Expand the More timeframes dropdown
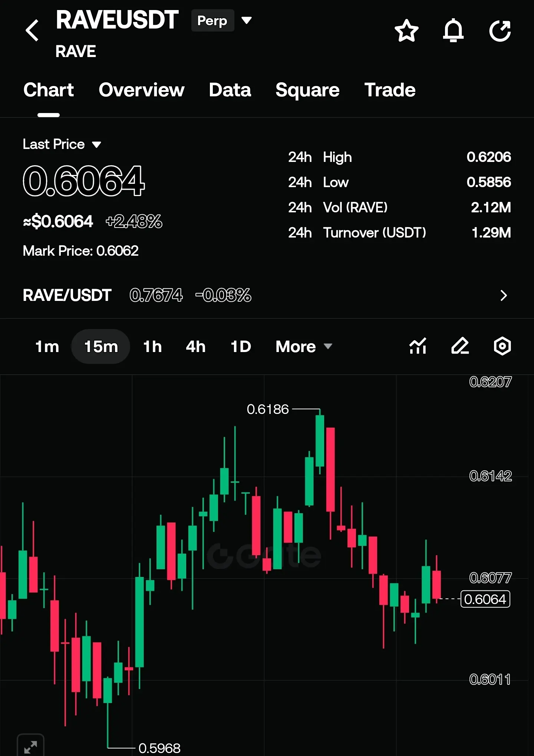 pyautogui.click(x=304, y=346)
